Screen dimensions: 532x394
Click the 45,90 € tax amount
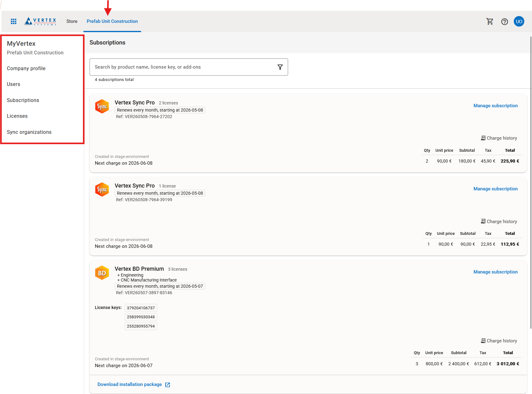(x=488, y=161)
